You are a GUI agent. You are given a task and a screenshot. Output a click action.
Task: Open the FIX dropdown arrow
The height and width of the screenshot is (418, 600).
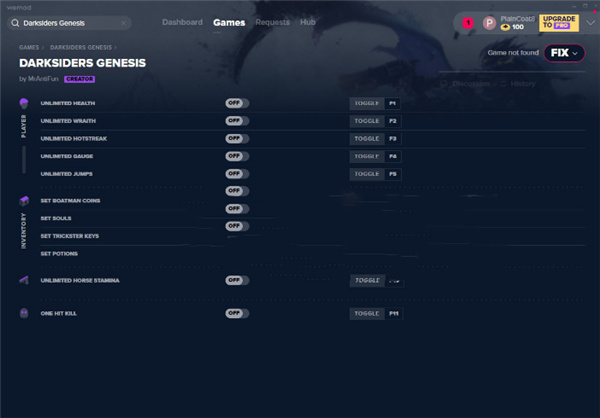coord(575,53)
